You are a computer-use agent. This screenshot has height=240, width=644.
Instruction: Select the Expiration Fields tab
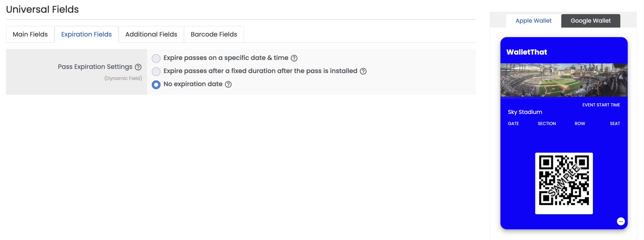point(86,34)
